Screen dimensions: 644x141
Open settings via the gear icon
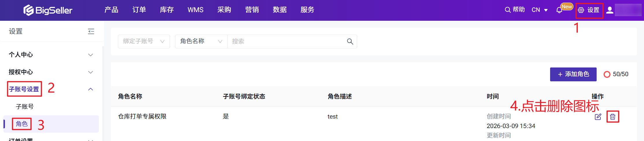(x=581, y=10)
